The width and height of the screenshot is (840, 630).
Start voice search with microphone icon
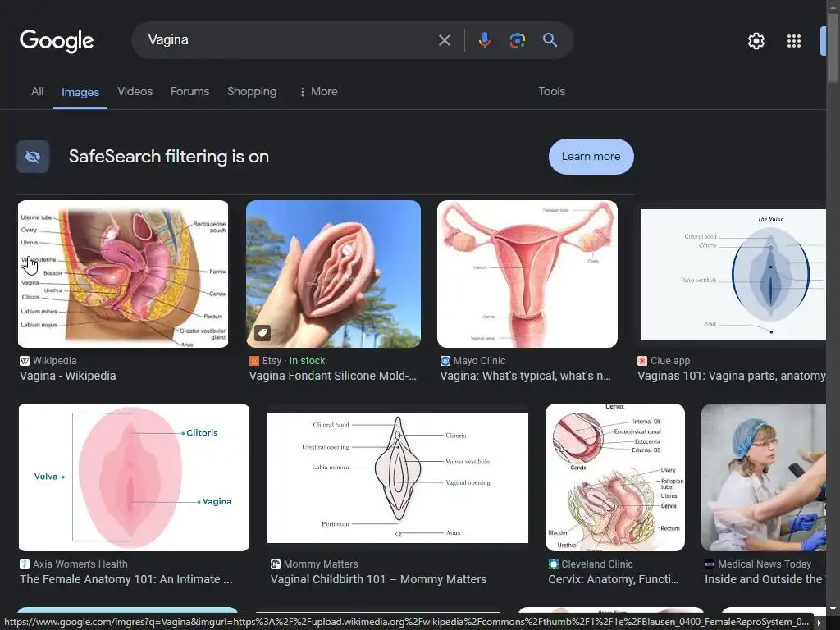coord(484,40)
